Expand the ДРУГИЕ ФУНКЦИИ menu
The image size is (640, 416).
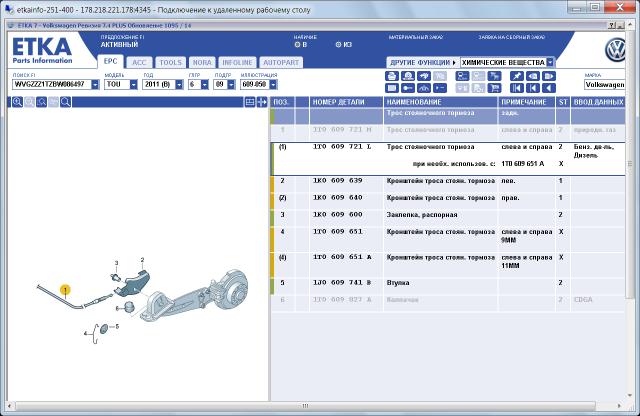point(423,62)
